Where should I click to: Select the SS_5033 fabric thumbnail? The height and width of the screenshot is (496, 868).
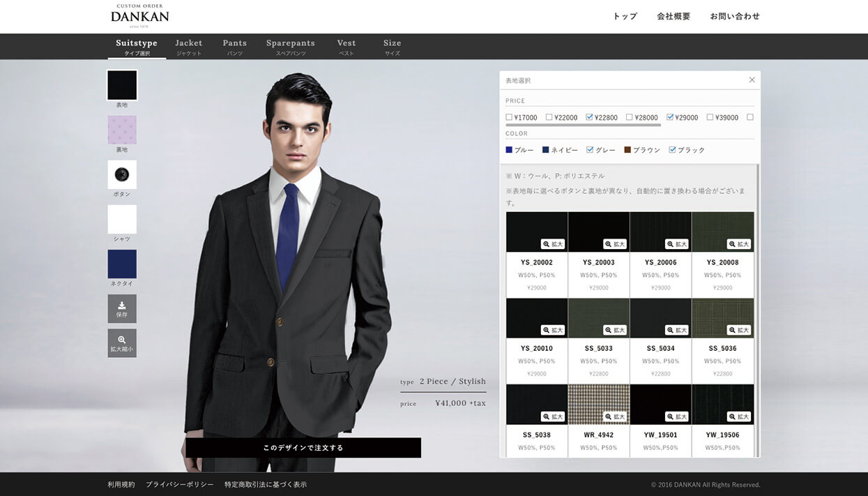click(599, 318)
